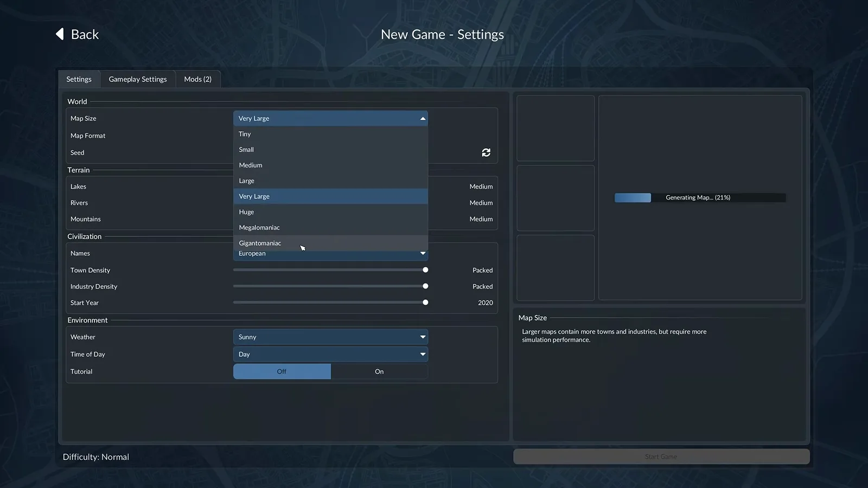This screenshot has width=868, height=488.
Task: Select Megalomaniac map size option
Action: 330,228
